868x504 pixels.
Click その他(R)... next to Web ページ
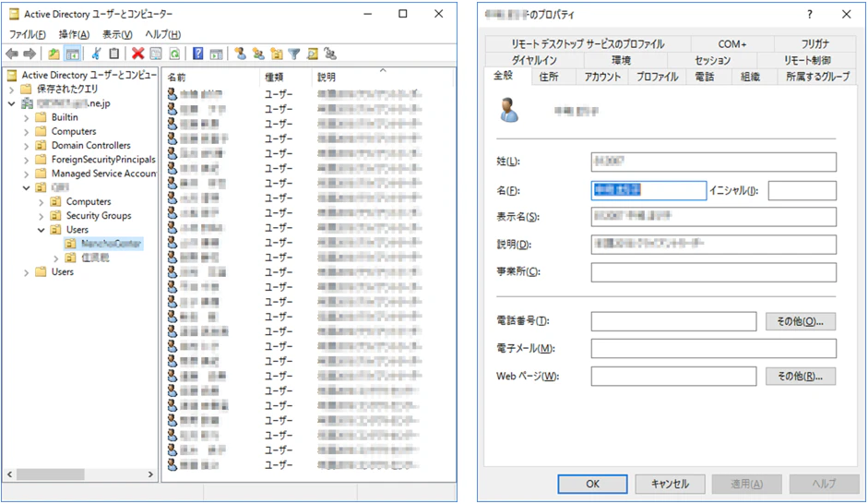click(801, 376)
